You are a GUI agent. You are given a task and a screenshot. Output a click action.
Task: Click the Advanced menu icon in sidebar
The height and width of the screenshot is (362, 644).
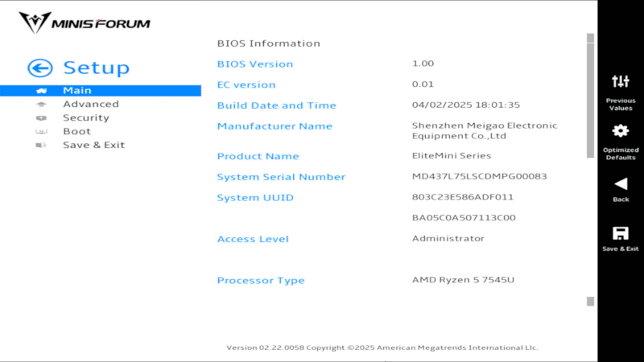pos(41,105)
